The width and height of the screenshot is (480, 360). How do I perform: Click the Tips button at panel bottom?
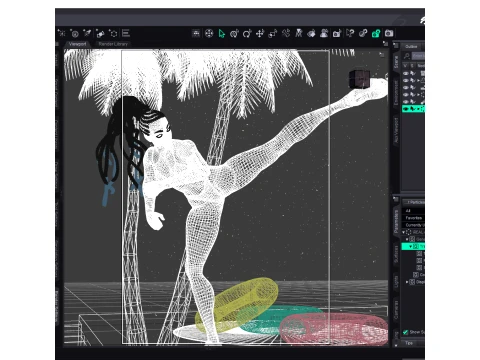409,343
